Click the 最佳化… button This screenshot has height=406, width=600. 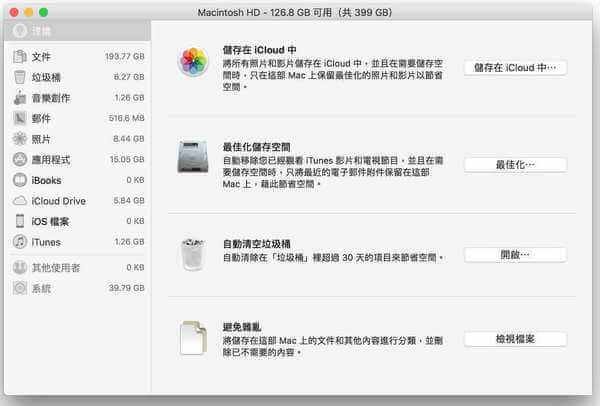coord(515,165)
